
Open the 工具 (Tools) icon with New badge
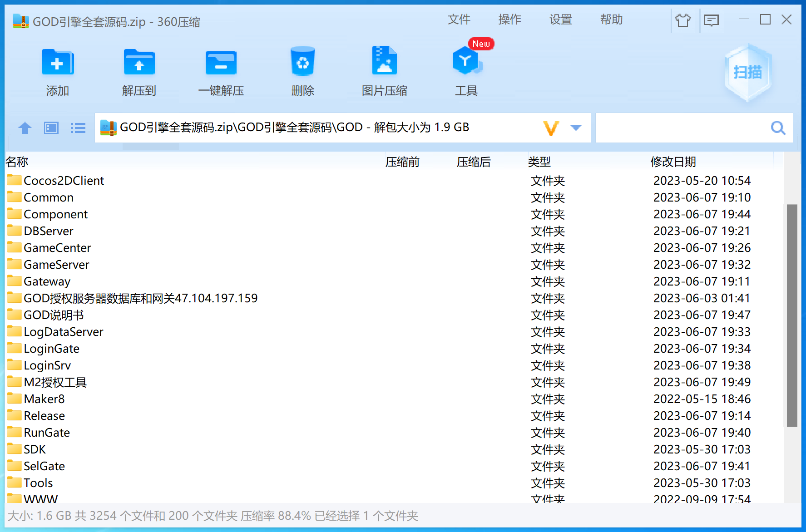point(467,60)
